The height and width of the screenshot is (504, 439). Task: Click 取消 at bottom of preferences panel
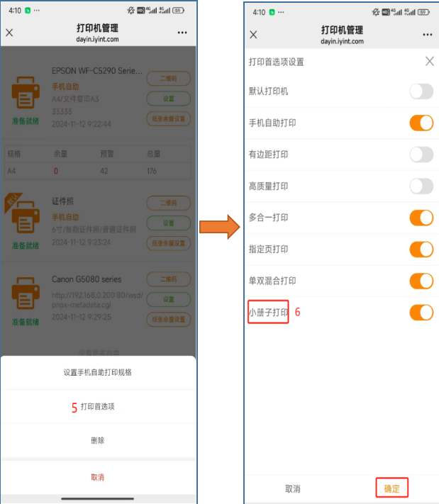coord(293,489)
